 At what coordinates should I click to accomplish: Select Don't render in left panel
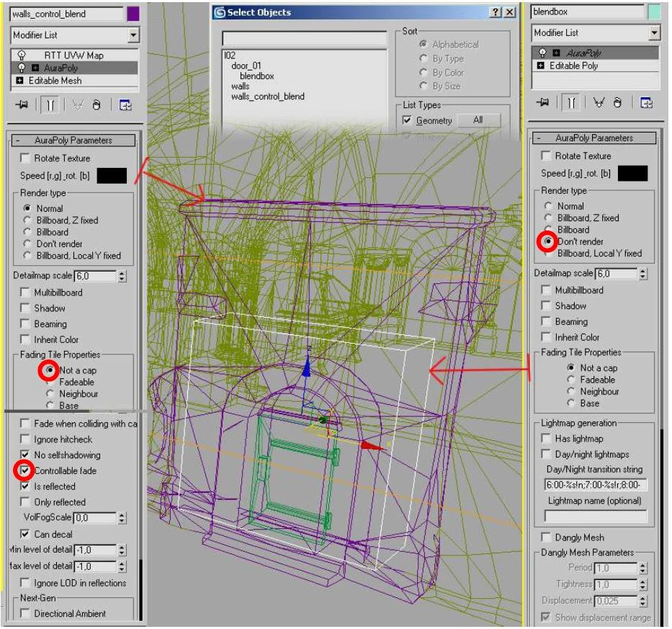[27, 244]
